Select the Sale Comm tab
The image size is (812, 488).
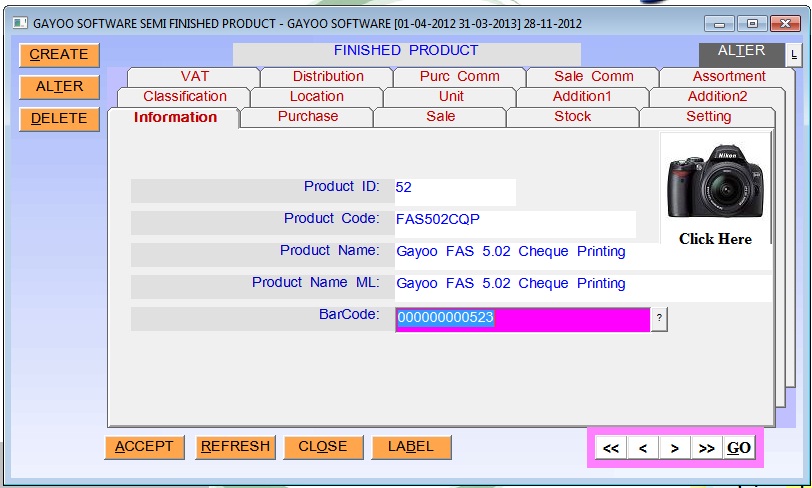click(x=593, y=77)
